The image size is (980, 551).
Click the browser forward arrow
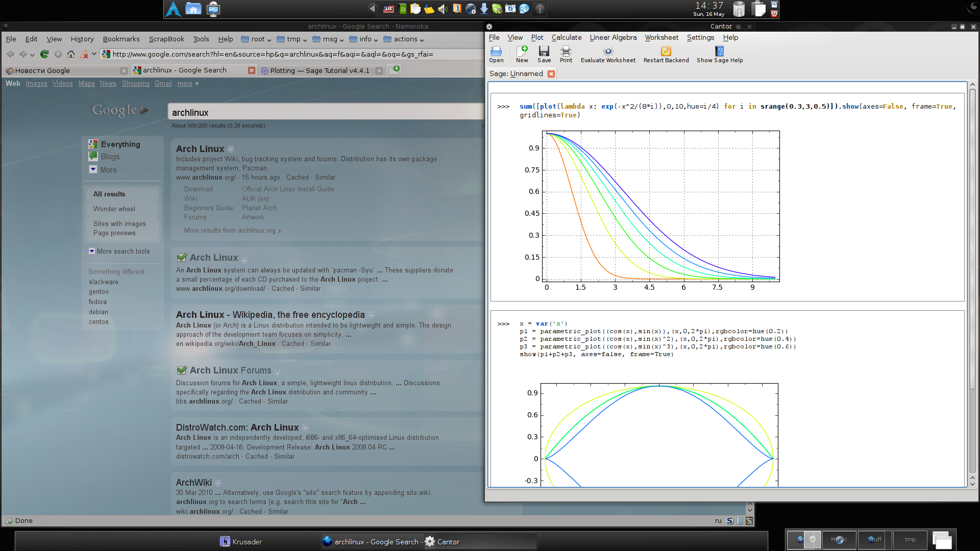pyautogui.click(x=23, y=54)
